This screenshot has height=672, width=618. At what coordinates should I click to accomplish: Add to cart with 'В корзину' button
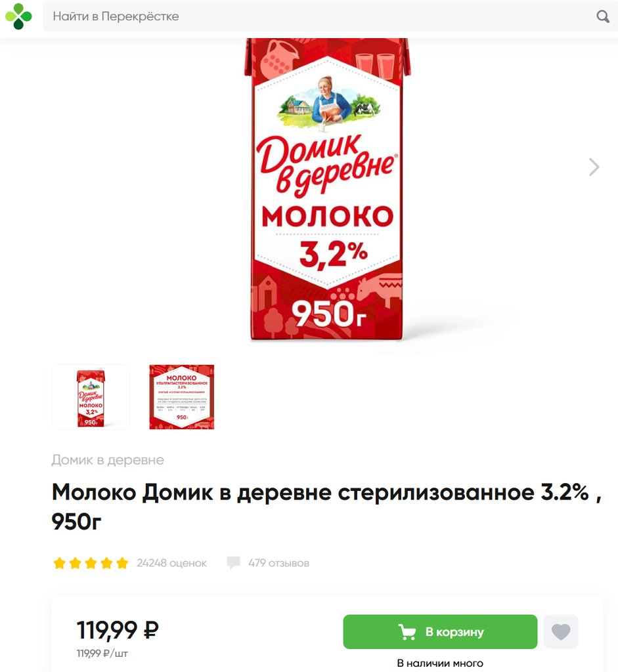(x=440, y=632)
